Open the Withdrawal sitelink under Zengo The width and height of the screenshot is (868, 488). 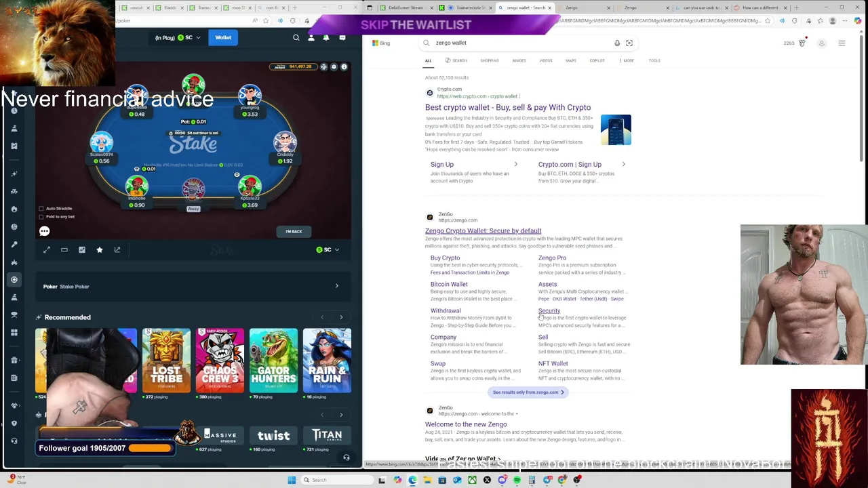click(x=446, y=311)
